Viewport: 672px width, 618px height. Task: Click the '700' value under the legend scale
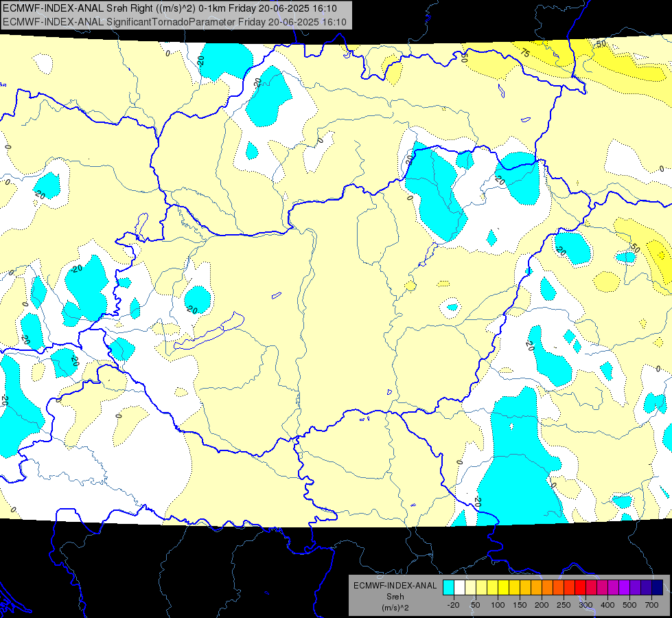coord(651,605)
